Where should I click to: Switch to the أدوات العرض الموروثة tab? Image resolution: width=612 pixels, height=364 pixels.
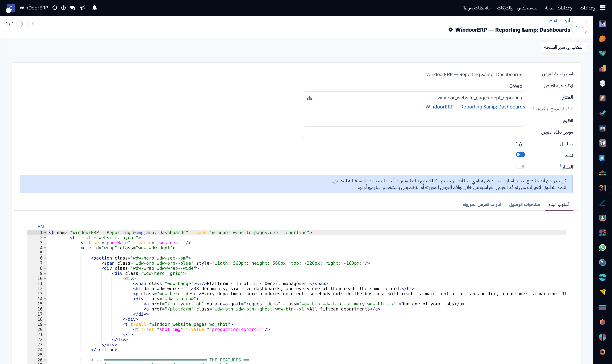[x=482, y=205]
